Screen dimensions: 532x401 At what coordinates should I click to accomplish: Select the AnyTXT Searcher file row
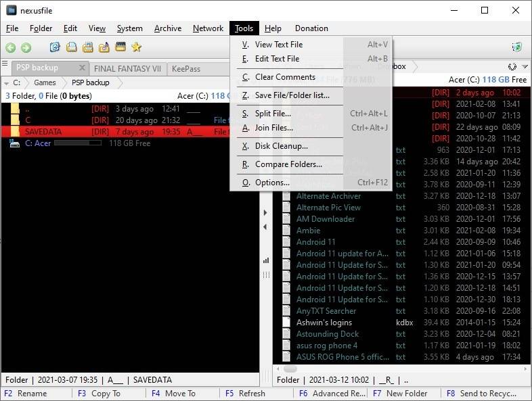pyautogui.click(x=401, y=311)
